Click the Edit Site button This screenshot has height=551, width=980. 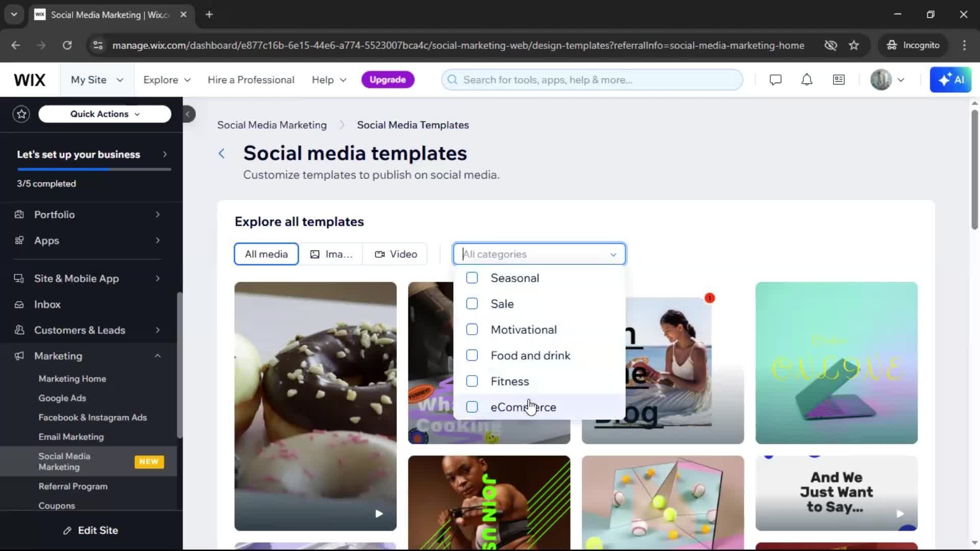pyautogui.click(x=91, y=531)
